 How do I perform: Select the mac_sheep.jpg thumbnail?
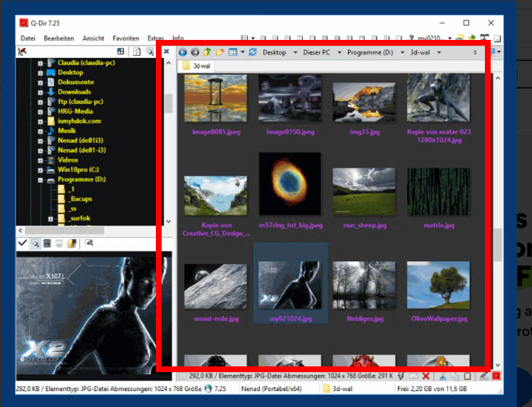(364, 192)
